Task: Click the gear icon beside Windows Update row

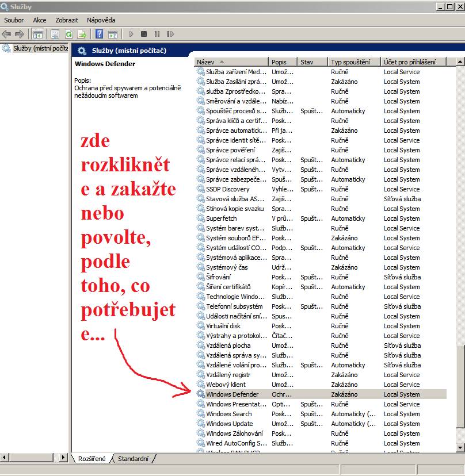Action: pos(201,423)
